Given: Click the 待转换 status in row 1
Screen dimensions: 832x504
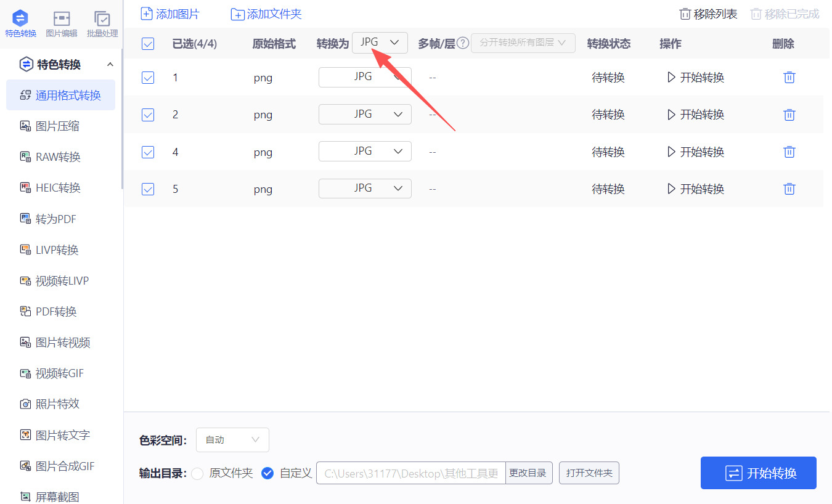Looking at the screenshot, I should (x=608, y=78).
